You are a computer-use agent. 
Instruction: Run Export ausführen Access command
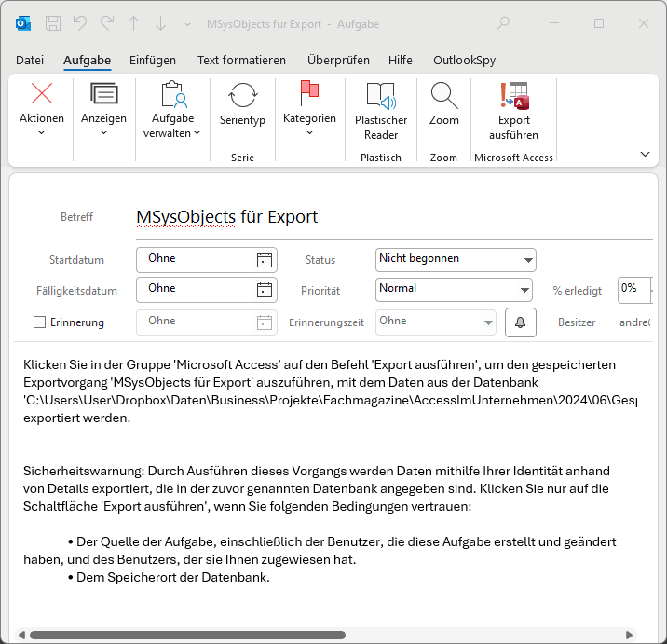click(514, 111)
